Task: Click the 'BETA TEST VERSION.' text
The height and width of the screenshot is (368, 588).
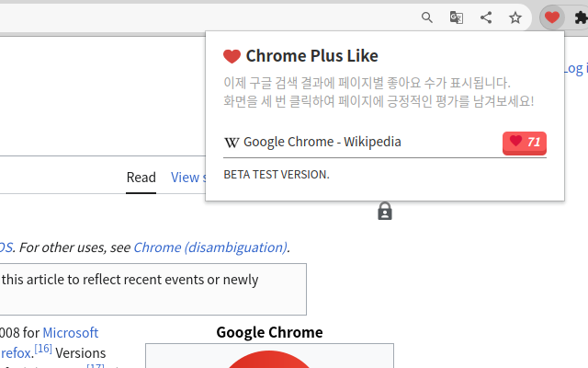Action: click(x=277, y=175)
